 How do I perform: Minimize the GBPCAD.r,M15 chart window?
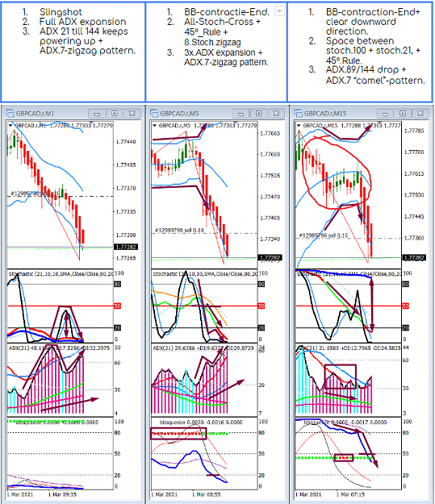[x=385, y=114]
